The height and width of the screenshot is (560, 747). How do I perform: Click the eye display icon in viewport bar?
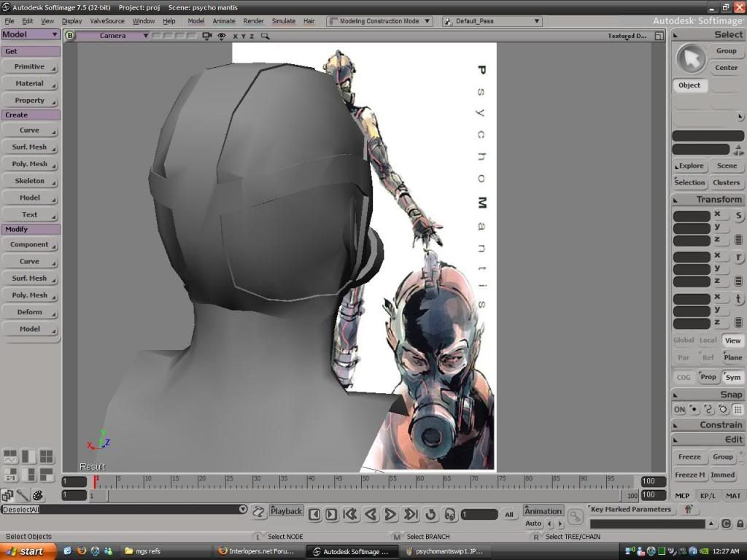point(221,36)
